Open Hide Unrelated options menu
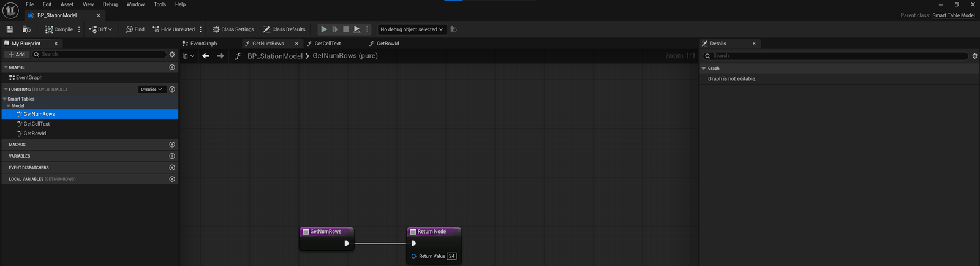 (x=201, y=29)
